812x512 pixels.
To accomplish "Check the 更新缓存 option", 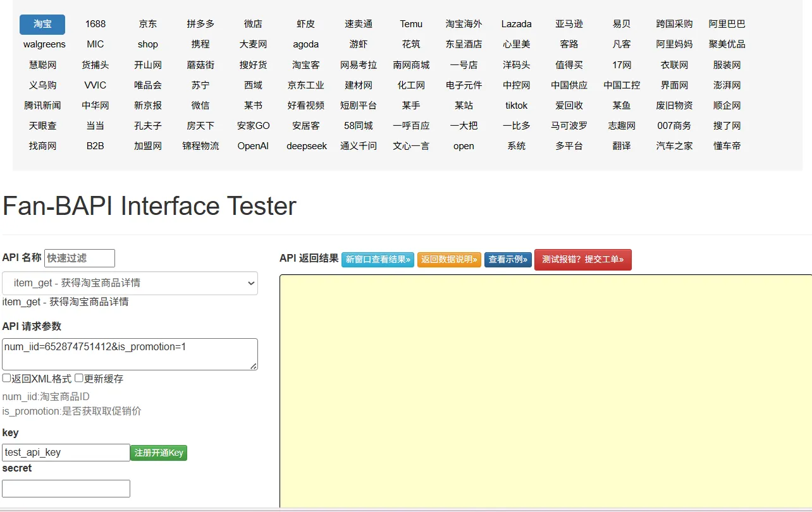I will click(78, 378).
